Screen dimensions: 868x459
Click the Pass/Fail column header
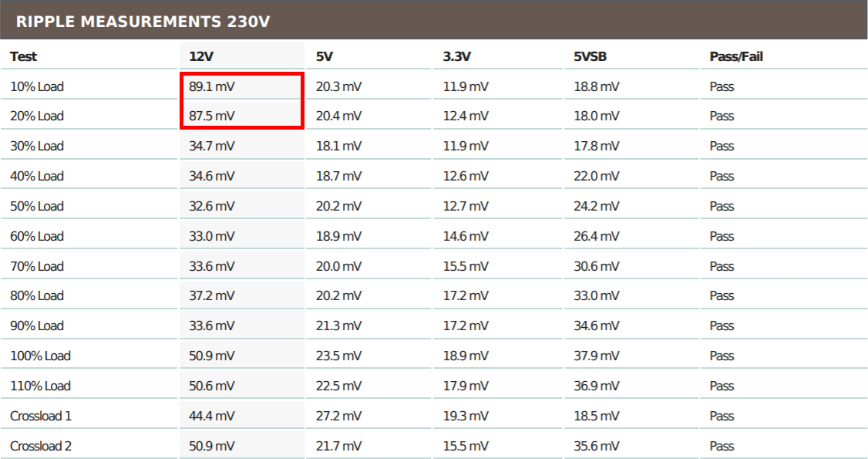tap(736, 56)
